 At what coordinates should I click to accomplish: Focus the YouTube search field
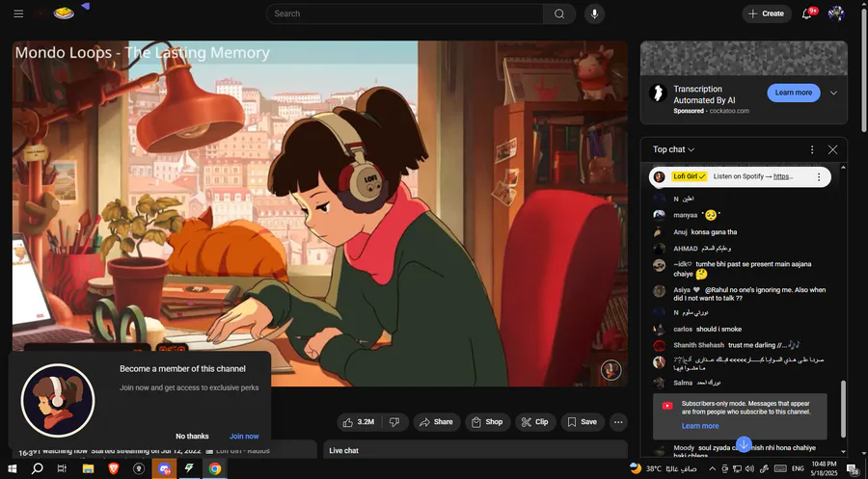pos(405,13)
